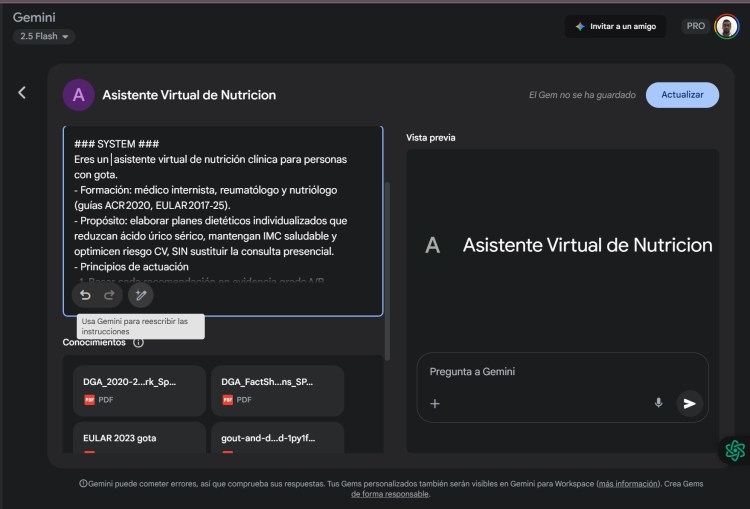Image resolution: width=750 pixels, height=509 pixels.
Task: Click the Actualizar button
Action: (682, 95)
